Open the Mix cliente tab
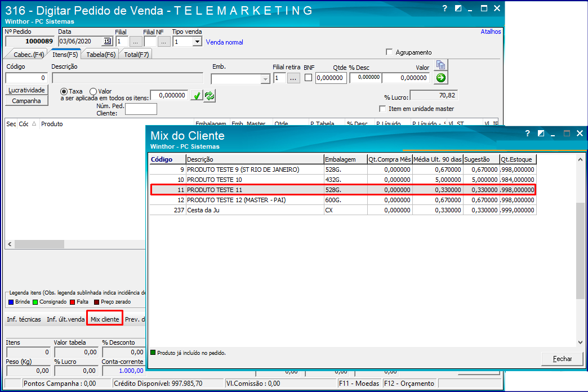The width and height of the screenshot is (588, 392). [105, 319]
